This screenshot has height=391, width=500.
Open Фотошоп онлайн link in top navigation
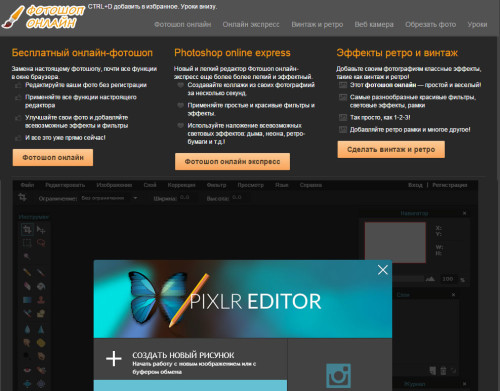coord(183,24)
